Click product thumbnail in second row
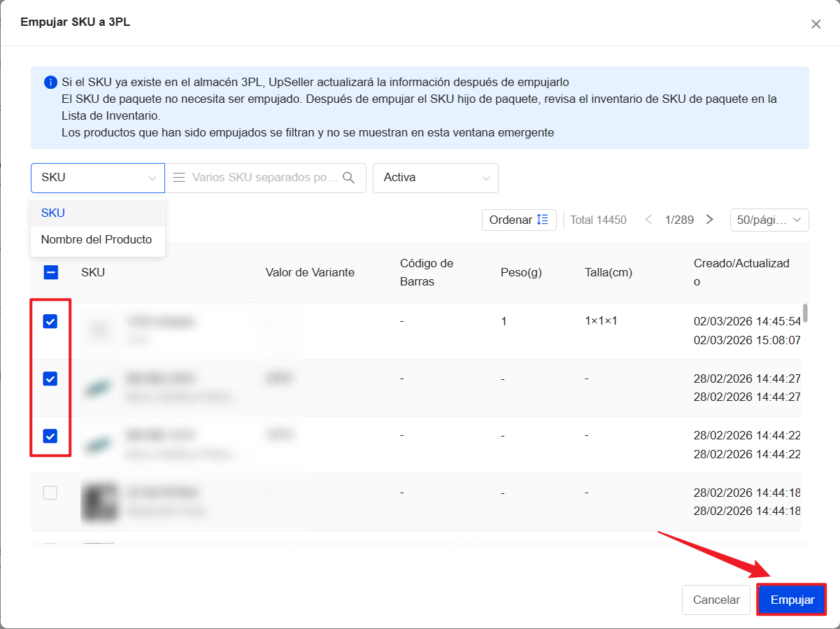This screenshot has height=629, width=840. tap(99, 388)
